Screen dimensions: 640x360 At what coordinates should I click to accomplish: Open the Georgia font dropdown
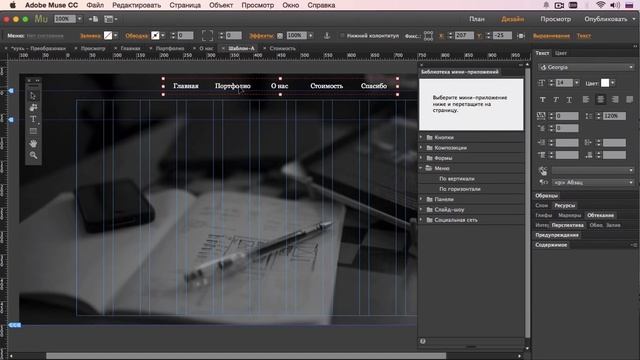coord(586,67)
